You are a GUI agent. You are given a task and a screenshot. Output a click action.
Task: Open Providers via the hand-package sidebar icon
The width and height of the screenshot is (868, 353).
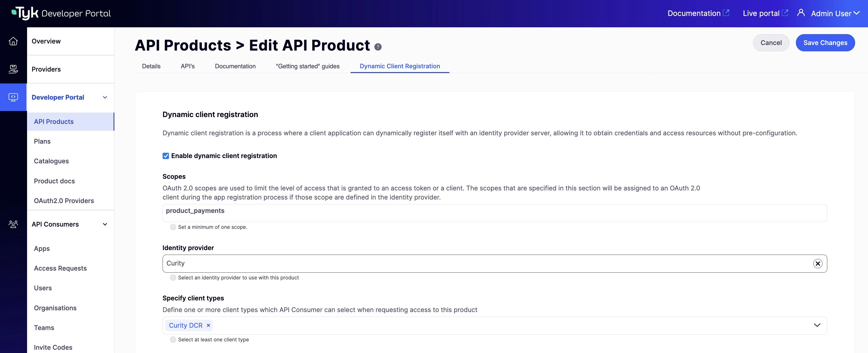13,69
